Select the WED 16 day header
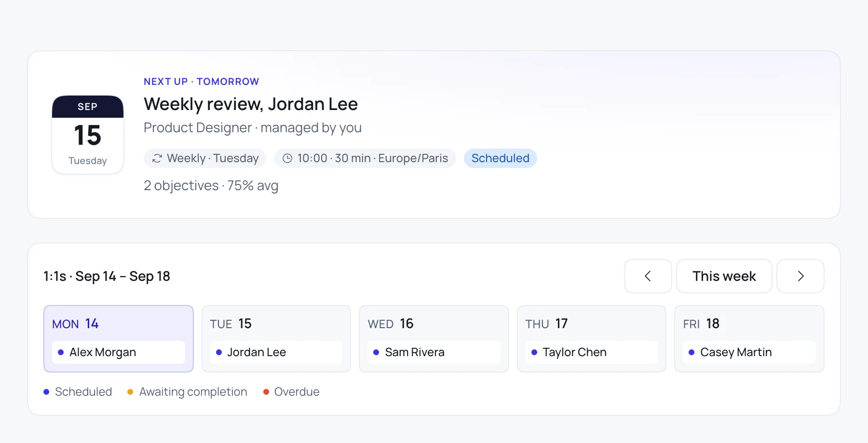 [391, 324]
